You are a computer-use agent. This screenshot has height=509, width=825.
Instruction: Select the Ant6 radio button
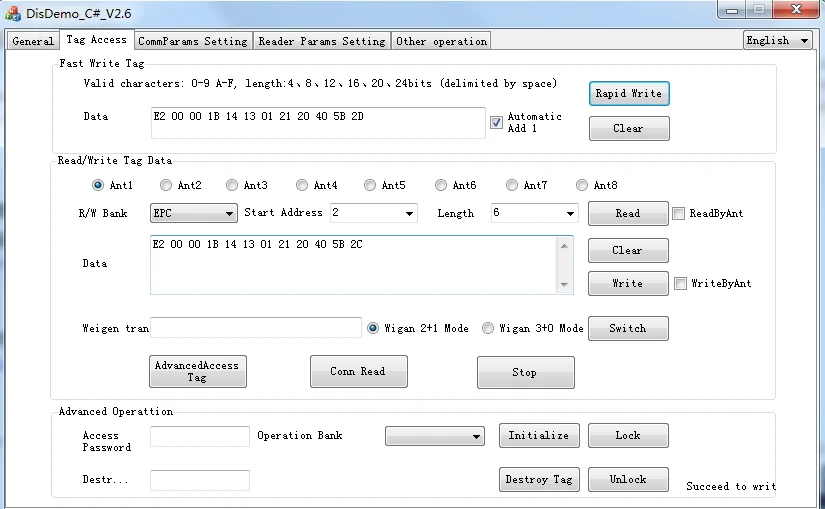coord(441,185)
